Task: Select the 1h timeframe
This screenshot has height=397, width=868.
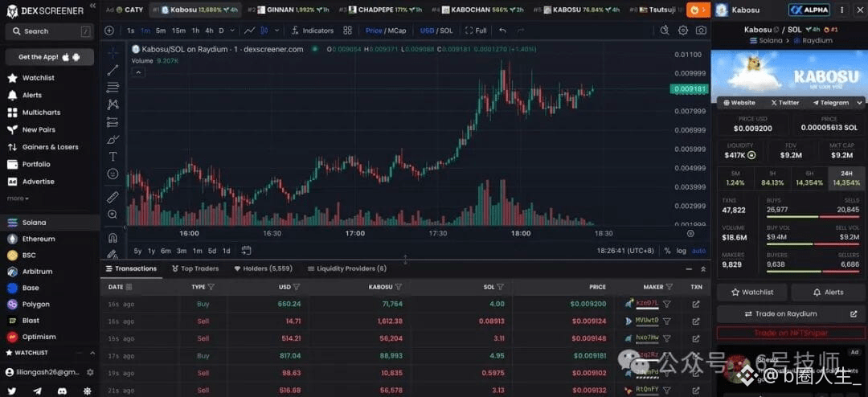Action: (x=195, y=31)
